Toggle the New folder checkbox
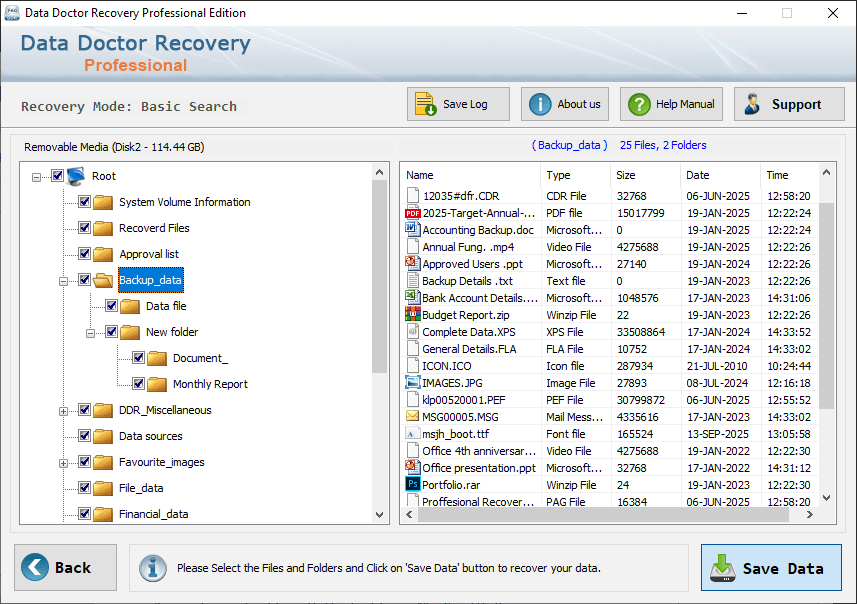Screen dimensions: 857x604 coord(111,332)
